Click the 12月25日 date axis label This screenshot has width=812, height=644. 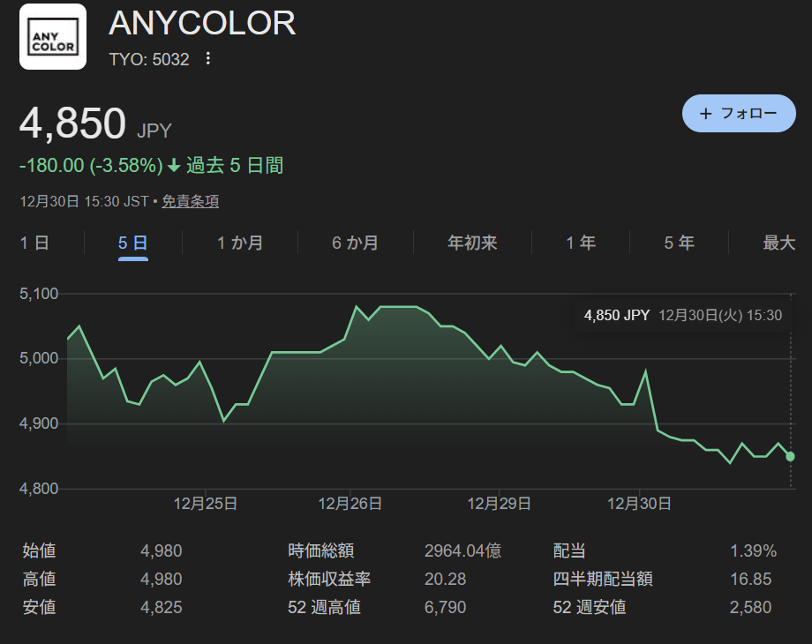(205, 504)
